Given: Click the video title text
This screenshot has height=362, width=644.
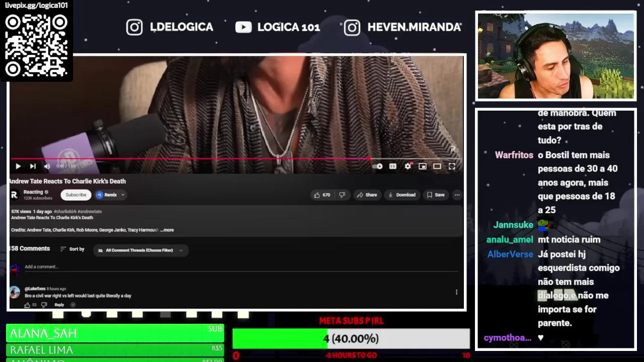Looking at the screenshot, I should point(67,182).
